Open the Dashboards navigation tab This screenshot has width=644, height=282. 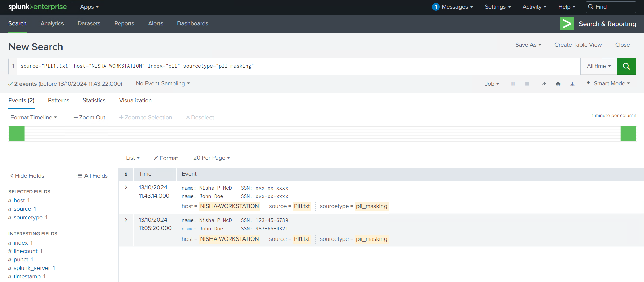coord(193,24)
